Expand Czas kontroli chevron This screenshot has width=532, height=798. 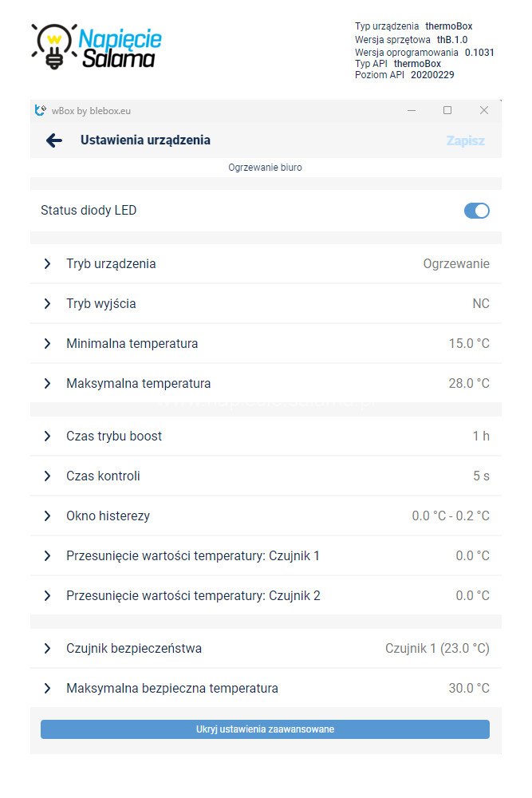pyautogui.click(x=47, y=476)
